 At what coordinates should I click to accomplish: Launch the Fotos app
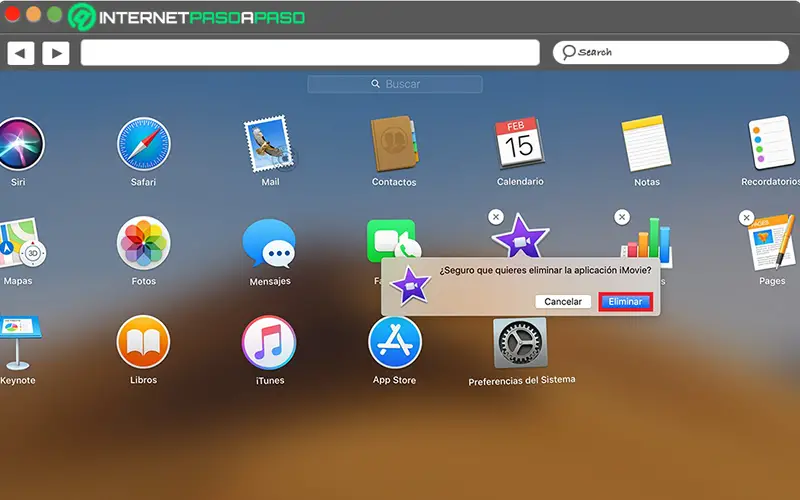pos(143,243)
